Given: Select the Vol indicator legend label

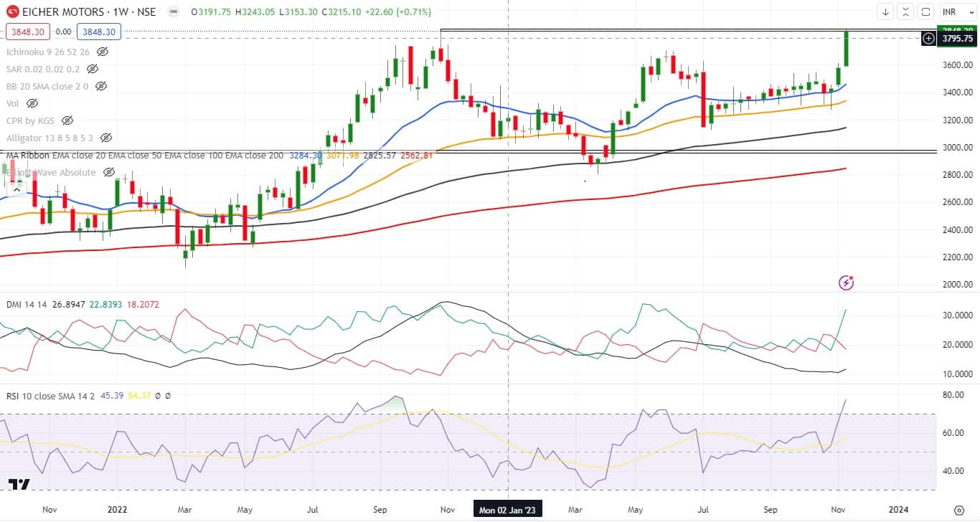Looking at the screenshot, I should (x=13, y=103).
